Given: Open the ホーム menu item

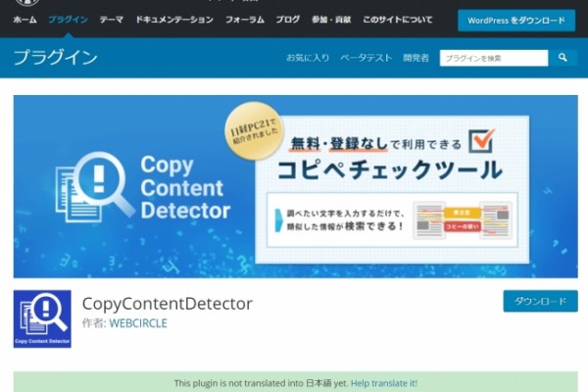Looking at the screenshot, I should coord(24,20).
